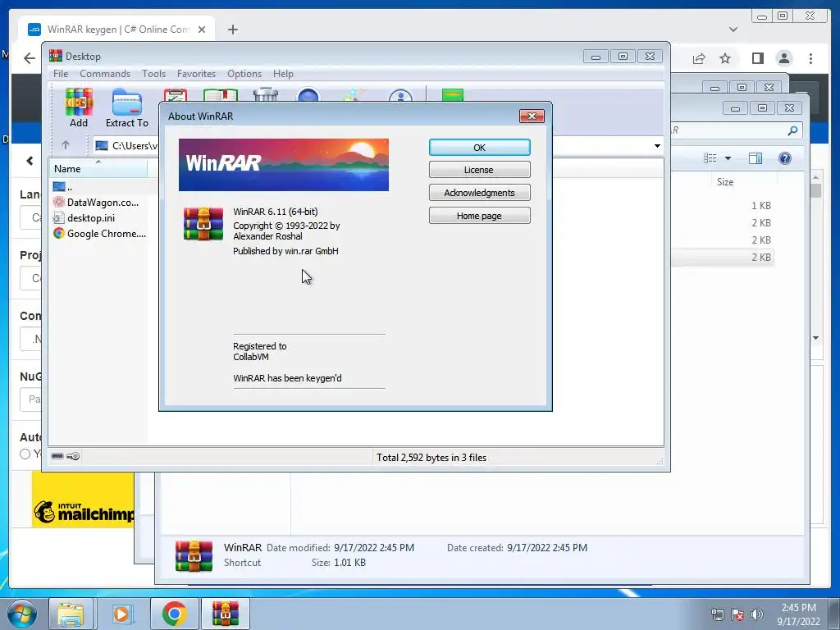Switch to WinRAR in the taskbar

coord(225,614)
